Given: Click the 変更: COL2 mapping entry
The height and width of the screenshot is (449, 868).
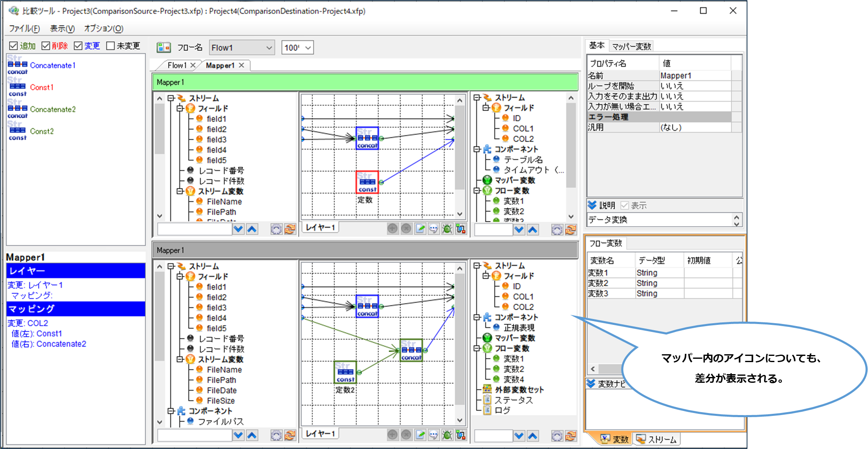Looking at the screenshot, I should (28, 323).
